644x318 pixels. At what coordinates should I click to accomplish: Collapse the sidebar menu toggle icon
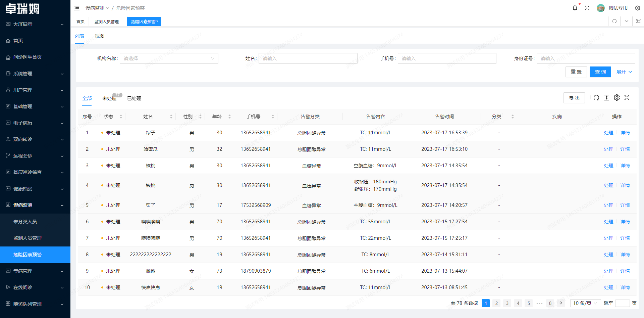pos(77,8)
